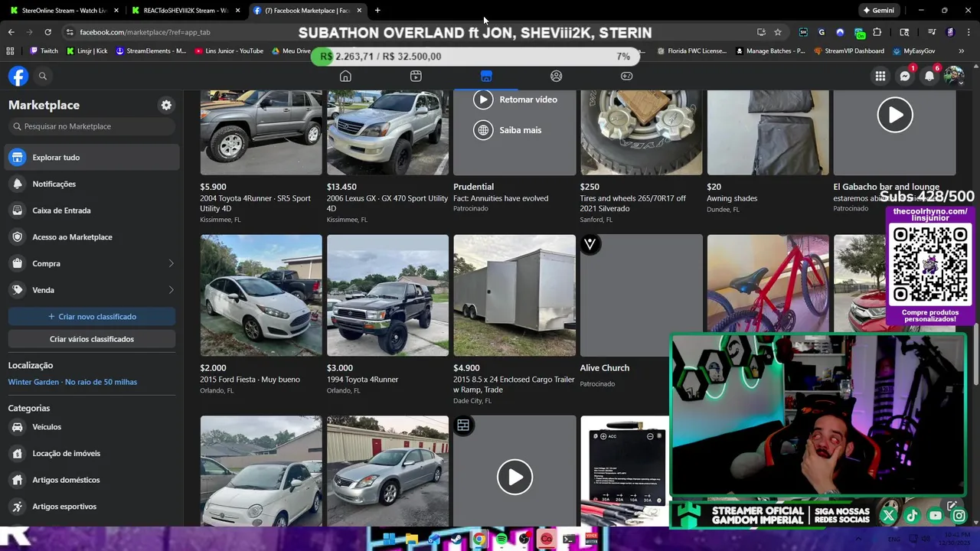This screenshot has height=551, width=980.
Task: Open the 2004 Toyota 4Runner listing photo
Action: 261,132
